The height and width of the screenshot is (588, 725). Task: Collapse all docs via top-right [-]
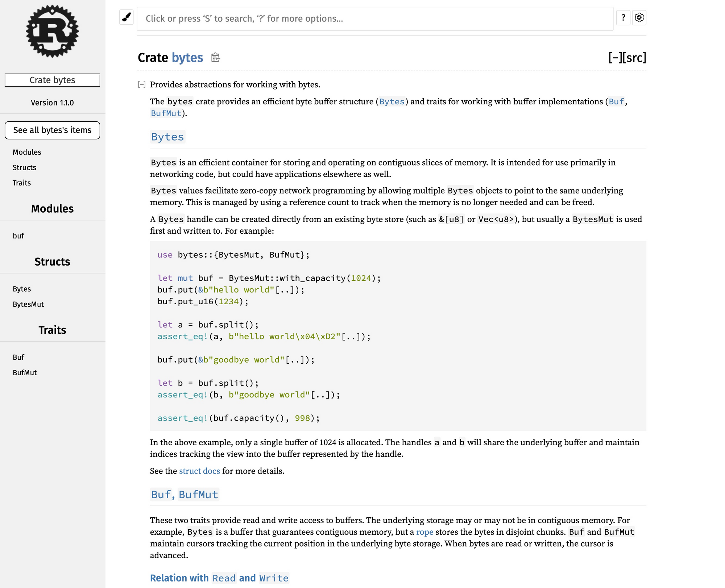(x=615, y=58)
